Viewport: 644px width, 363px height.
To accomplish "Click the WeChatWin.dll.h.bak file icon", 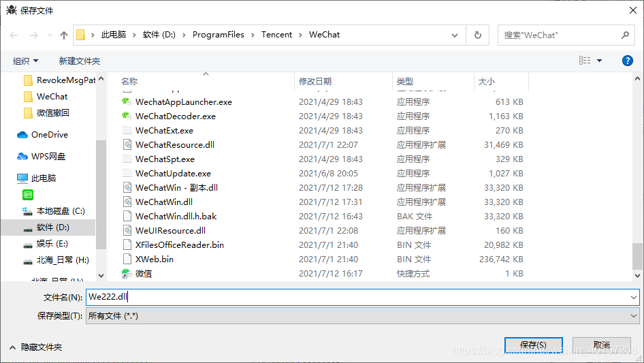I will pyautogui.click(x=127, y=217).
